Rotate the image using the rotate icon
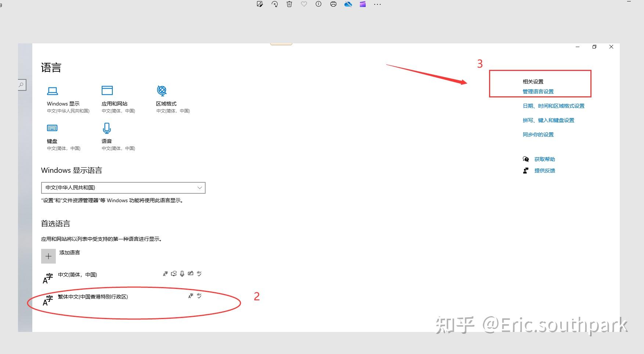This screenshot has height=354, width=644. pyautogui.click(x=274, y=4)
